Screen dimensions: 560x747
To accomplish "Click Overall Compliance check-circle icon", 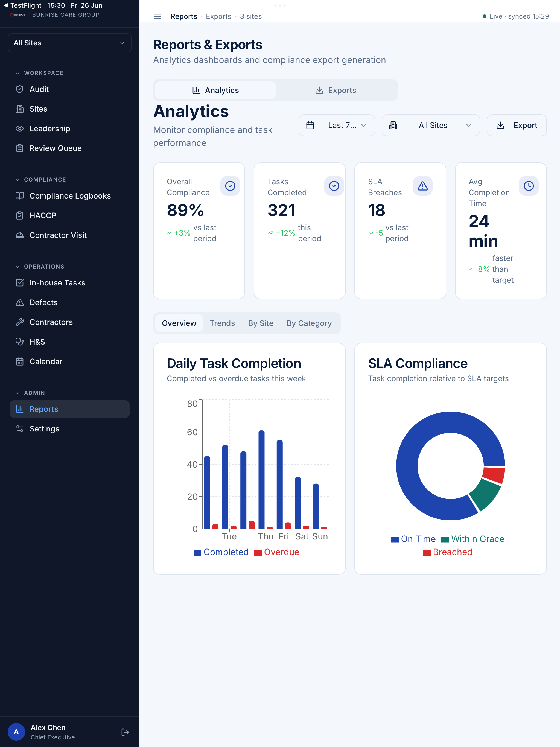I will [x=230, y=186].
